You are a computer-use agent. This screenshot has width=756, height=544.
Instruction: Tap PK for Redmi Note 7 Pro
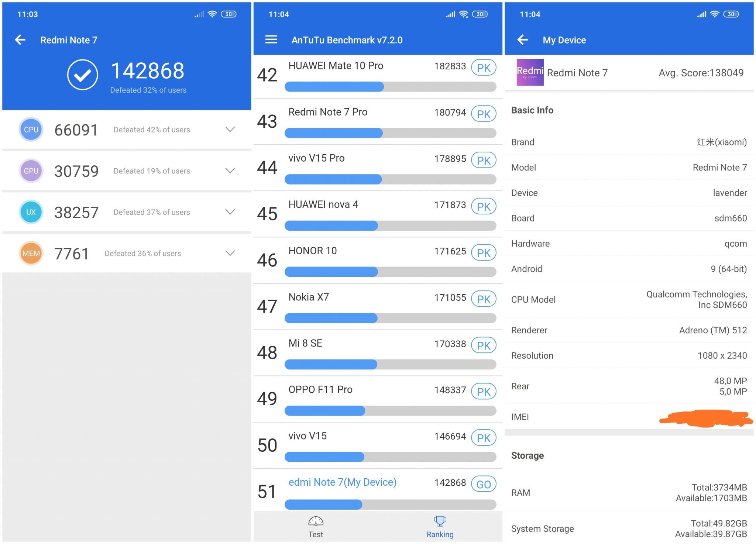pos(484,114)
